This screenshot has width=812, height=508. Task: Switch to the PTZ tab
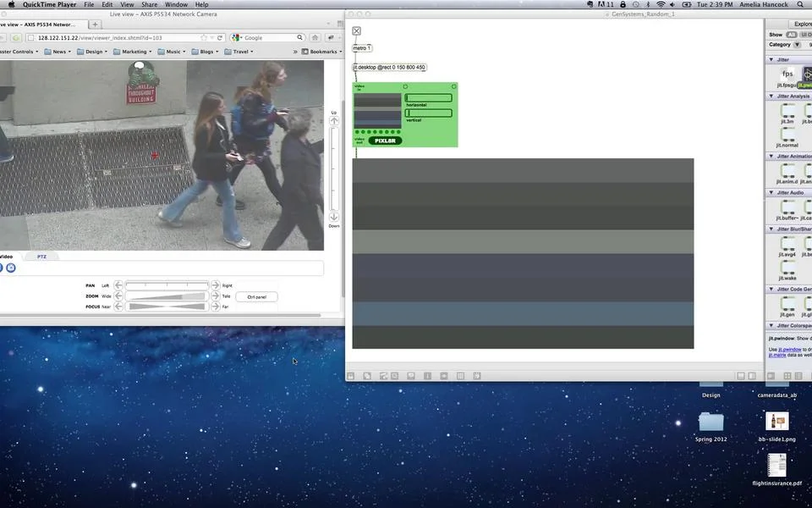42,257
